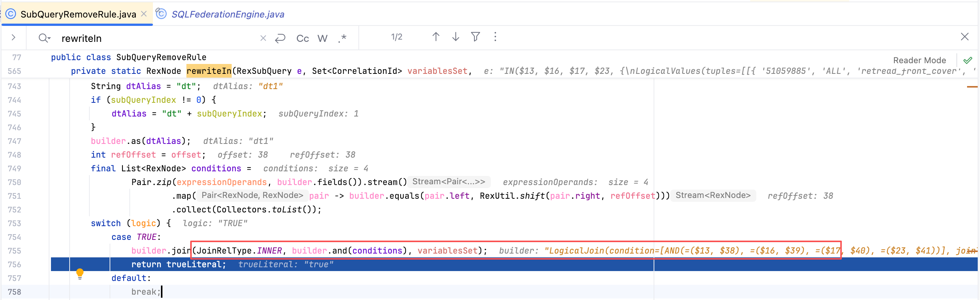980x300 pixels.
Task: Open search more options vertical dots
Action: (x=495, y=37)
